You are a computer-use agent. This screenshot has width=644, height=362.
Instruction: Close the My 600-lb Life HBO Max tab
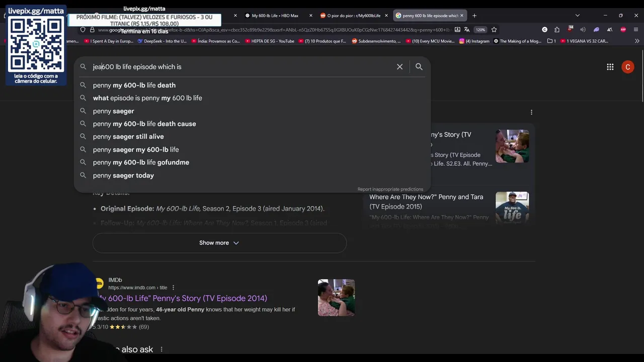tap(310, 16)
